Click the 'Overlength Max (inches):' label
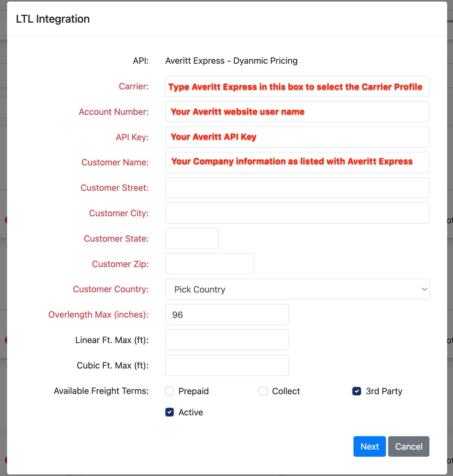This screenshot has height=476, width=453. (99, 315)
